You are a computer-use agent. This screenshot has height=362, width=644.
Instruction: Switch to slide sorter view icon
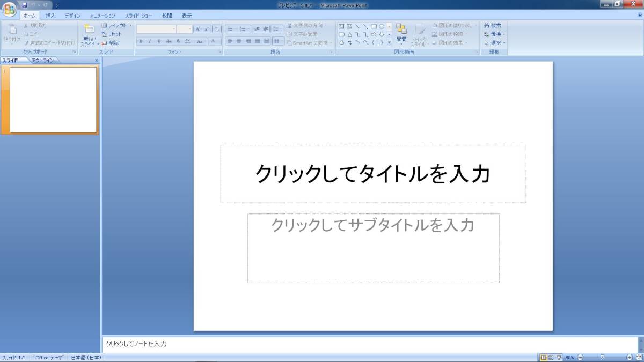click(x=551, y=357)
